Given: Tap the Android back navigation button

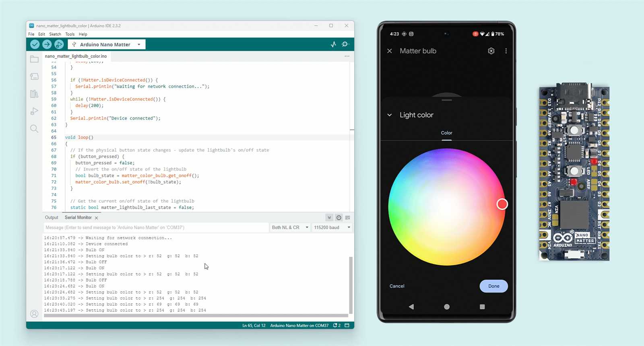Looking at the screenshot, I should coord(411,307).
